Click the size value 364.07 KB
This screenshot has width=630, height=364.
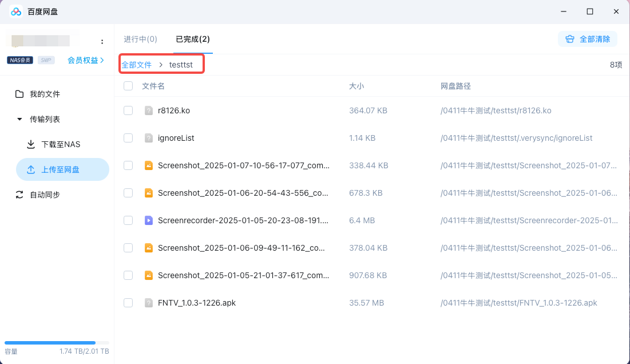tap(368, 110)
